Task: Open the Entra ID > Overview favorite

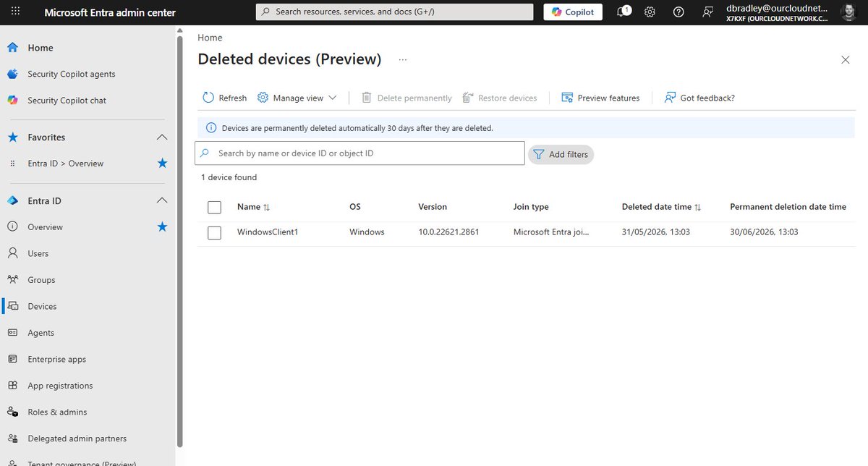Action: tap(65, 164)
